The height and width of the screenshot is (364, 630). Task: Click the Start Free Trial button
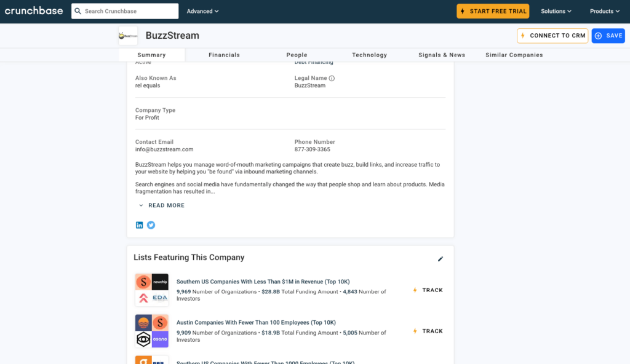pos(493,10)
